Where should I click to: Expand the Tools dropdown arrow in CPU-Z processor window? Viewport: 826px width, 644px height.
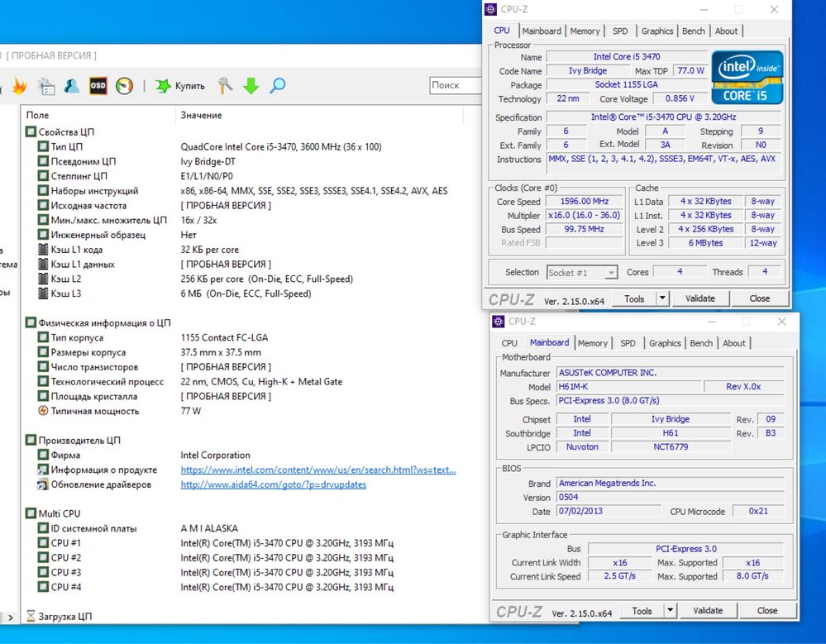[x=662, y=298]
